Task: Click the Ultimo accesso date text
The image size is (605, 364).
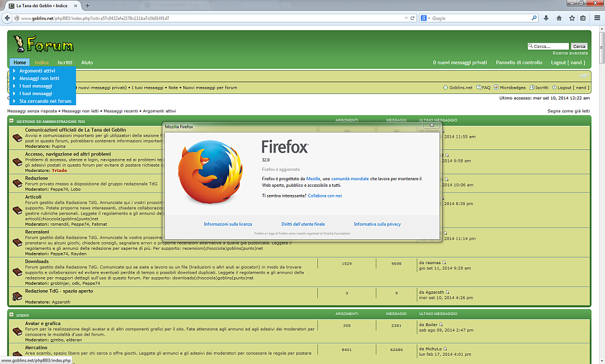Action: [x=544, y=98]
